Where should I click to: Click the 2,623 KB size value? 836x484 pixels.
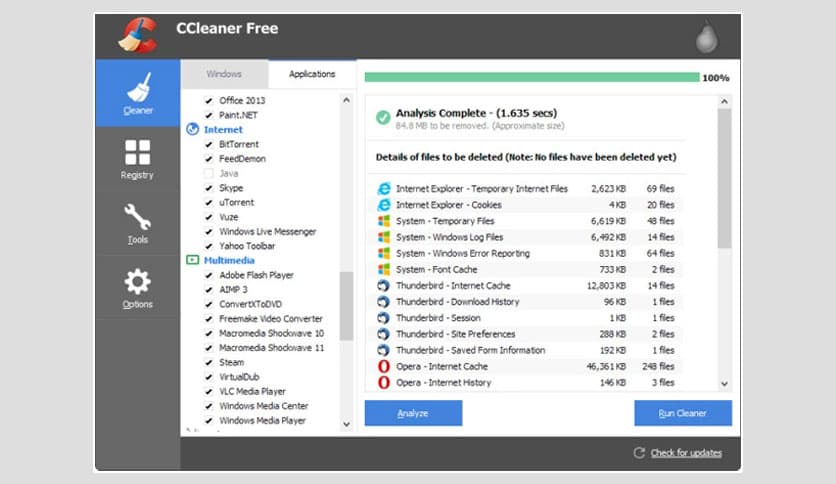pyautogui.click(x=608, y=189)
